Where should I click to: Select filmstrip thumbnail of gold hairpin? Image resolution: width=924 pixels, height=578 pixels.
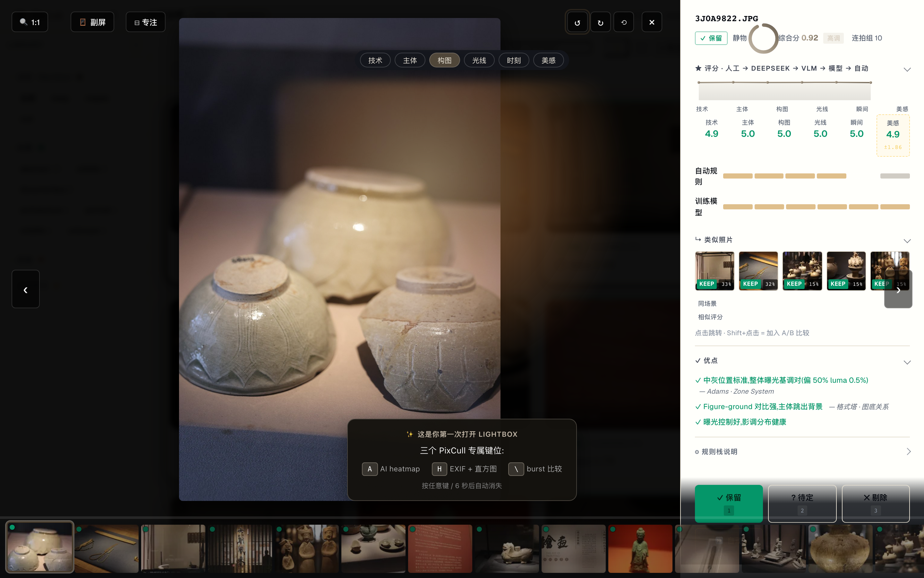(107, 548)
